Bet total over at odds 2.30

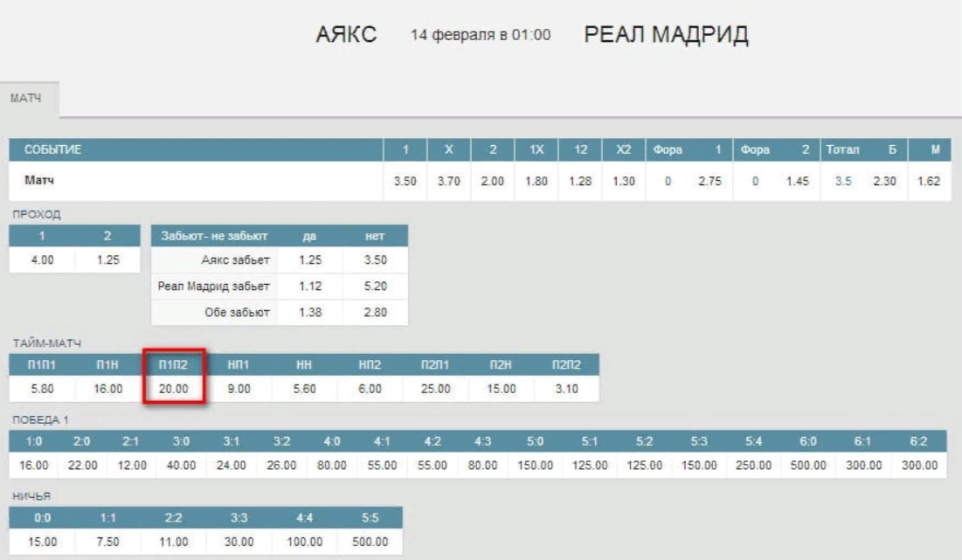pyautogui.click(x=885, y=182)
